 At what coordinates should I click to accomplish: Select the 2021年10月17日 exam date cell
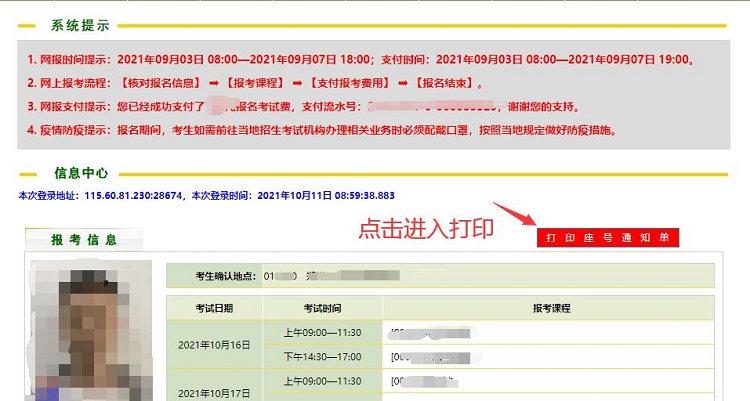pyautogui.click(x=215, y=391)
